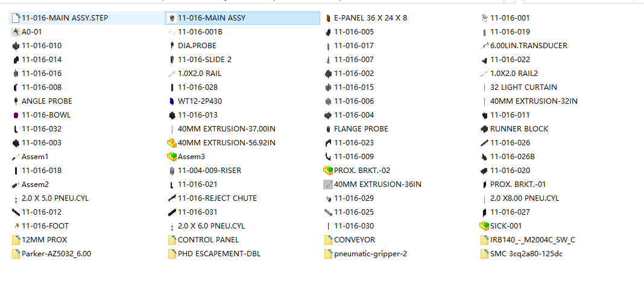
Task: Click the CONTROL PANEL folder icon
Action: (172, 240)
